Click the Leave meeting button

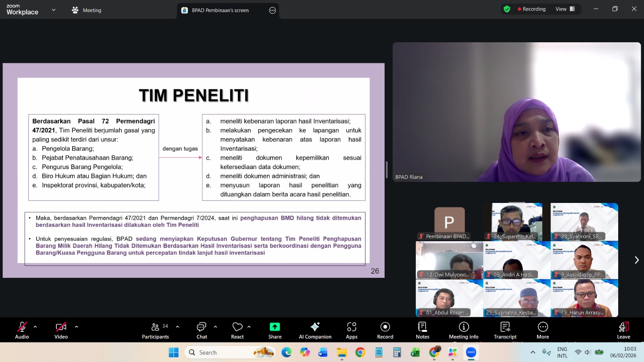tap(623, 330)
